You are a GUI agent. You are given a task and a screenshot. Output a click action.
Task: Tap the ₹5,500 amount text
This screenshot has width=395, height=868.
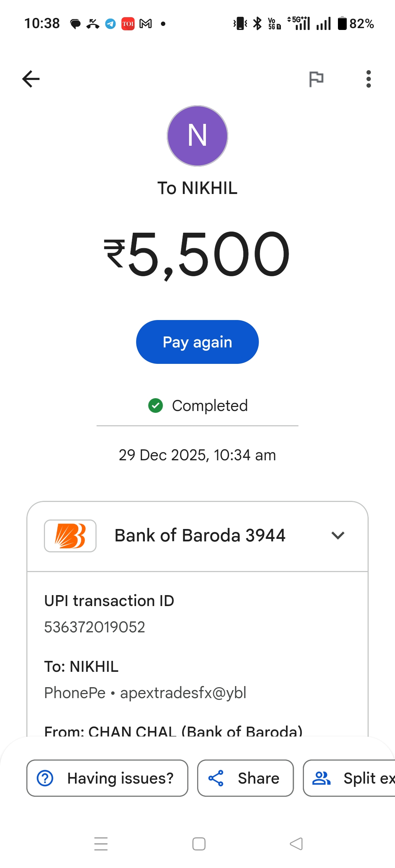(197, 254)
